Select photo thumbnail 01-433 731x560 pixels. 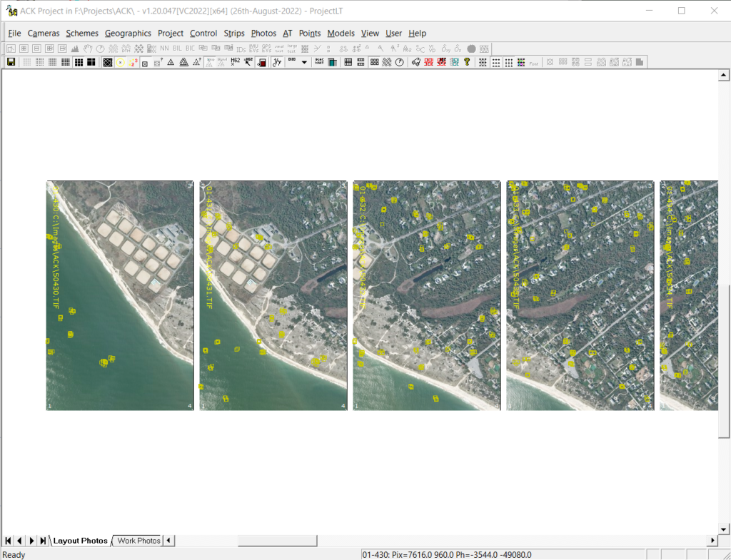click(580, 295)
